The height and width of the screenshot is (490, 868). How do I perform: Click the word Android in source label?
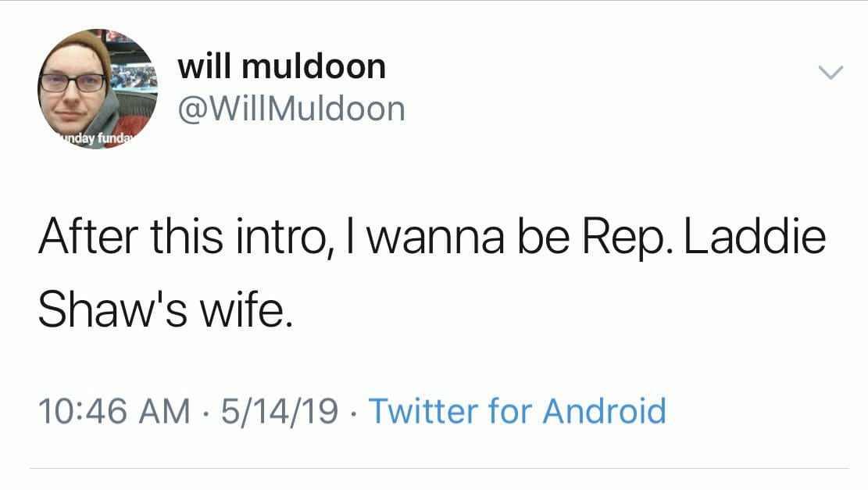(x=605, y=411)
